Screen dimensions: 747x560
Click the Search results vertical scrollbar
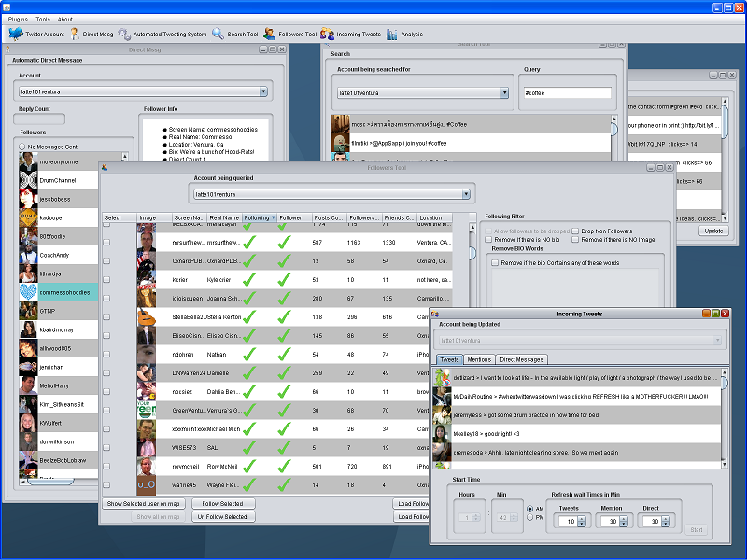tap(614, 137)
